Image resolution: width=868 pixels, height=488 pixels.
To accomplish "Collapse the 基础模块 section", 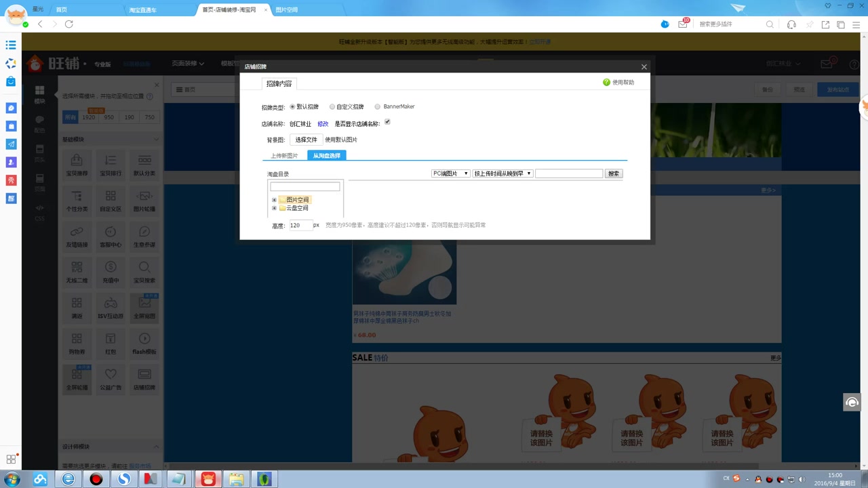I will tap(156, 139).
